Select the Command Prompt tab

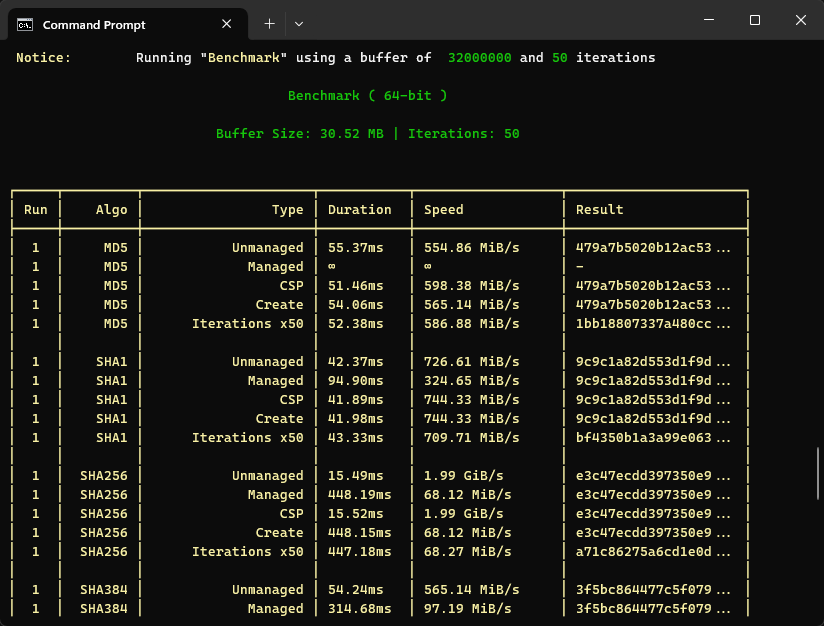coord(128,25)
